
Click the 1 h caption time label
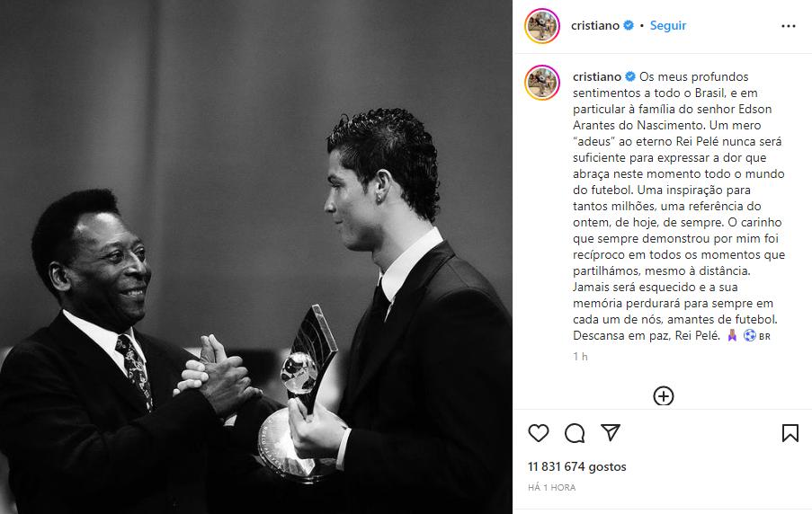pyautogui.click(x=580, y=357)
